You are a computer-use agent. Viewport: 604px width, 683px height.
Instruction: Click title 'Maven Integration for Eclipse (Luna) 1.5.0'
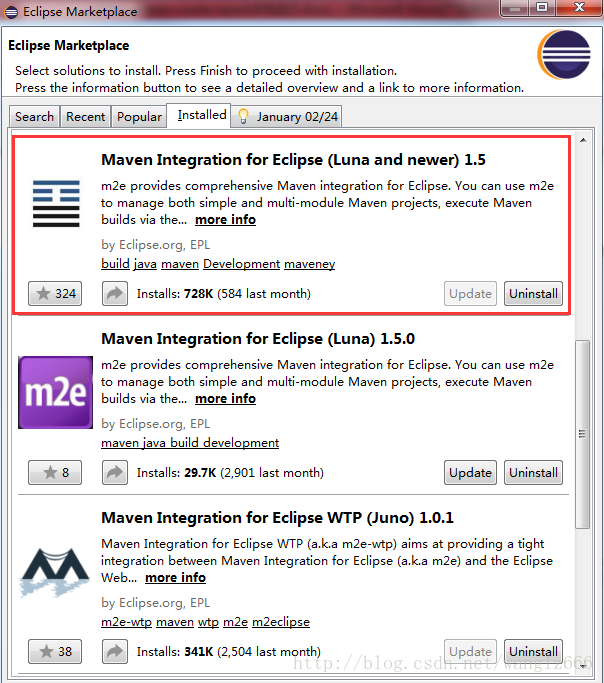pyautogui.click(x=258, y=339)
